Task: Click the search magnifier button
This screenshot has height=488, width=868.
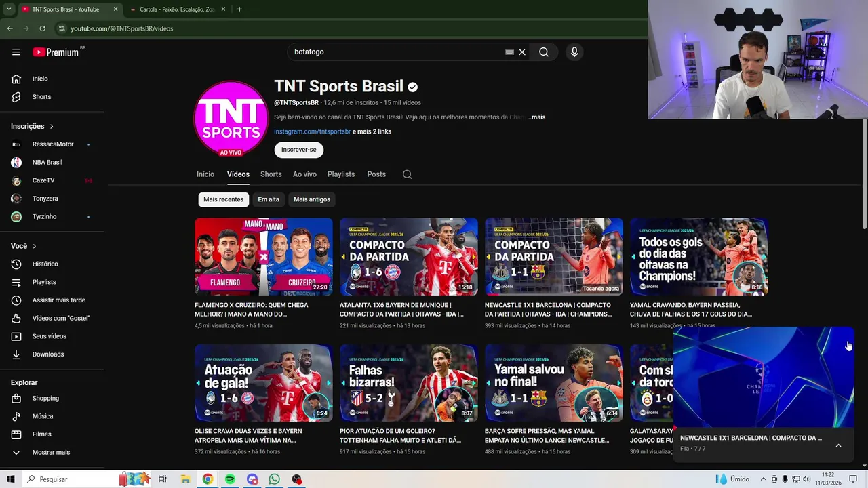Action: click(544, 52)
